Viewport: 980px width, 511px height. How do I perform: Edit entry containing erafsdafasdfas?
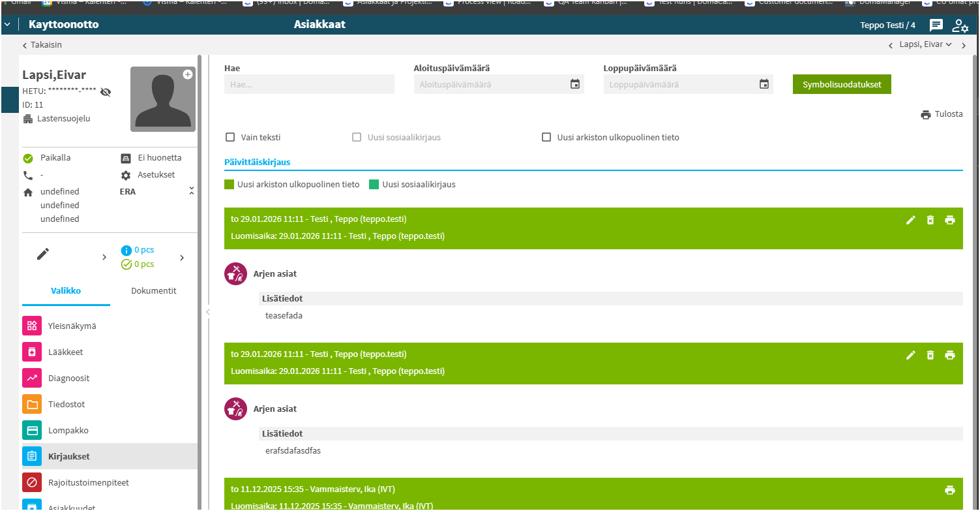click(x=911, y=355)
